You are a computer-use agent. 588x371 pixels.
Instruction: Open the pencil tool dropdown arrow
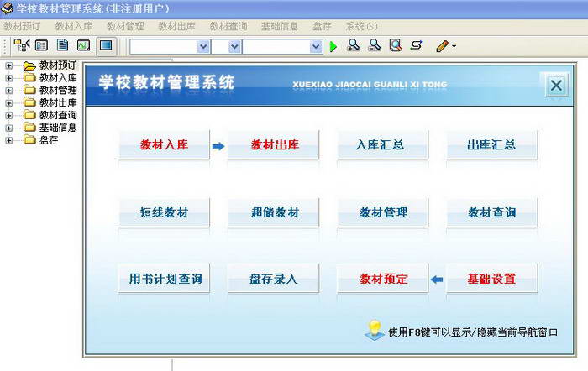pyautogui.click(x=454, y=47)
